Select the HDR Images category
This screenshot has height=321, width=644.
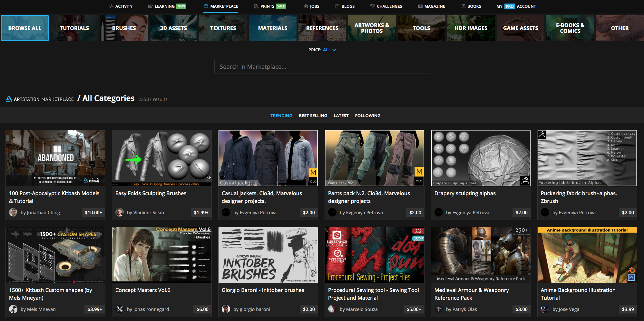pos(471,28)
